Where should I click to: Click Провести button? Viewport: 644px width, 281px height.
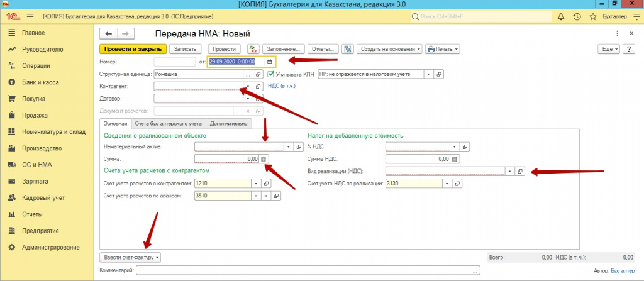click(225, 49)
